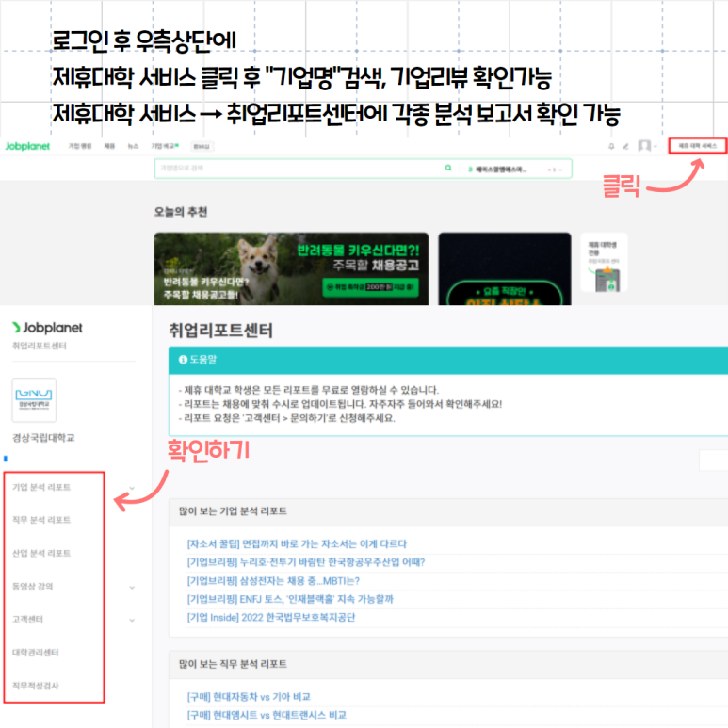
Task: Open 고객센터 sidebar item
Action: (27, 619)
